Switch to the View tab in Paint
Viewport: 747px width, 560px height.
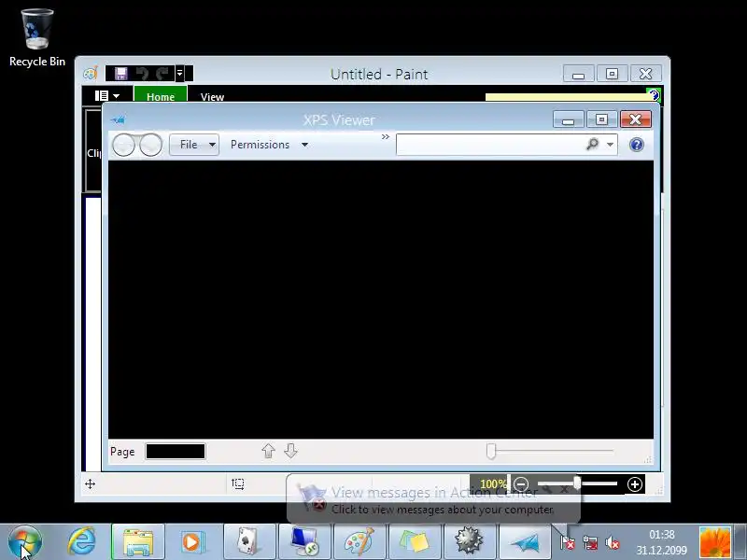point(212,97)
